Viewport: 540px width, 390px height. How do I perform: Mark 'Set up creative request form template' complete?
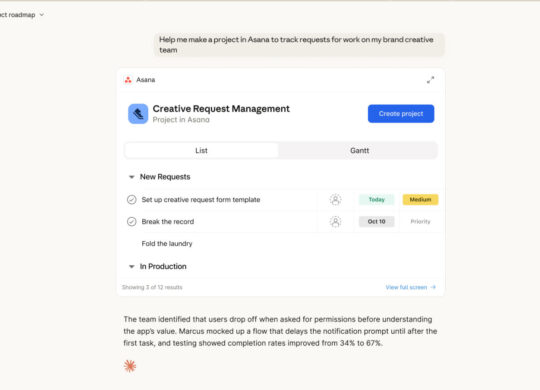click(x=132, y=199)
